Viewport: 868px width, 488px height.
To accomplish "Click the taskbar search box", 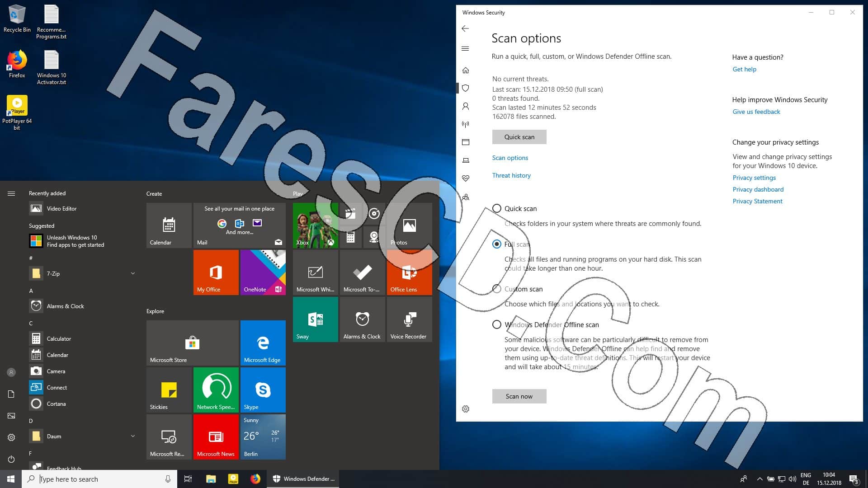I will click(x=99, y=479).
